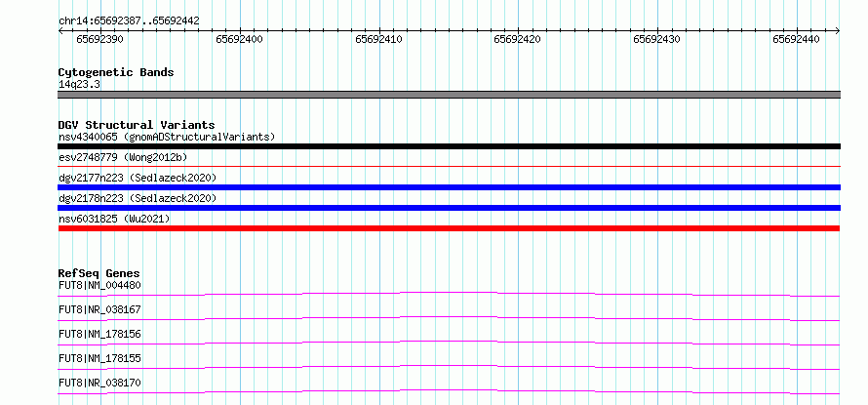Screen dimensions: 868x405
Task: Click the RefSeq Genes track title
Action: tap(99, 273)
